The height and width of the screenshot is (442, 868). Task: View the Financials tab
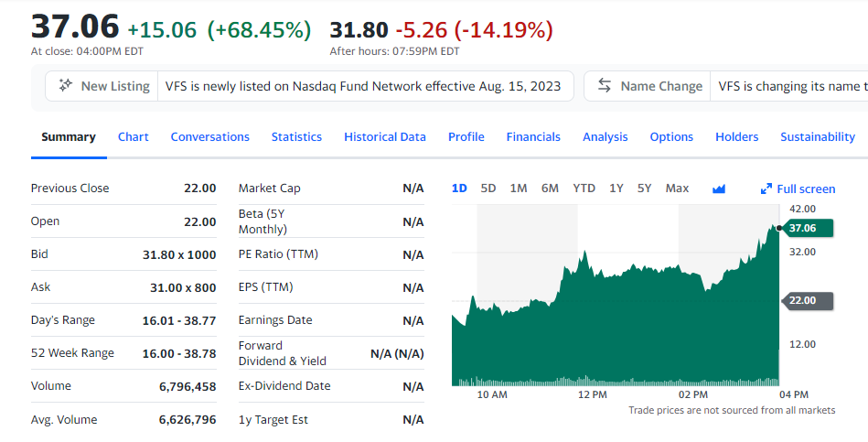point(533,136)
